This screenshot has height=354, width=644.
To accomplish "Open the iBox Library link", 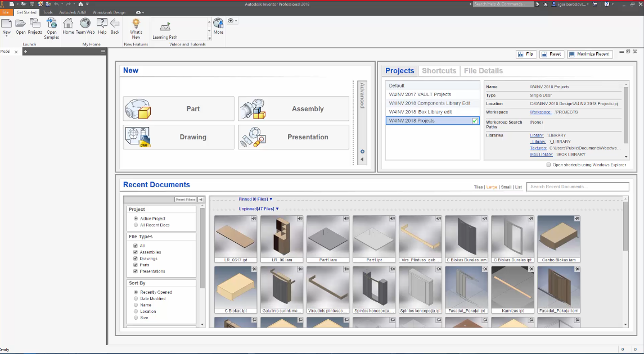I will pyautogui.click(x=541, y=154).
